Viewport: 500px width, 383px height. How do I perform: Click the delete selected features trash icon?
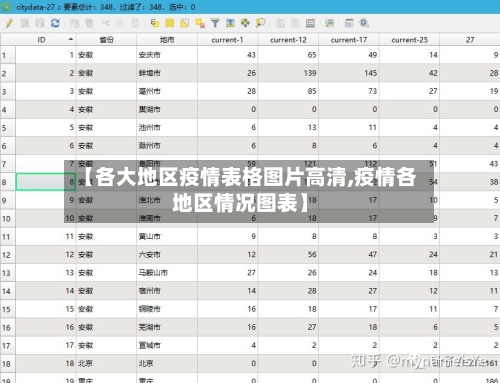(x=89, y=23)
